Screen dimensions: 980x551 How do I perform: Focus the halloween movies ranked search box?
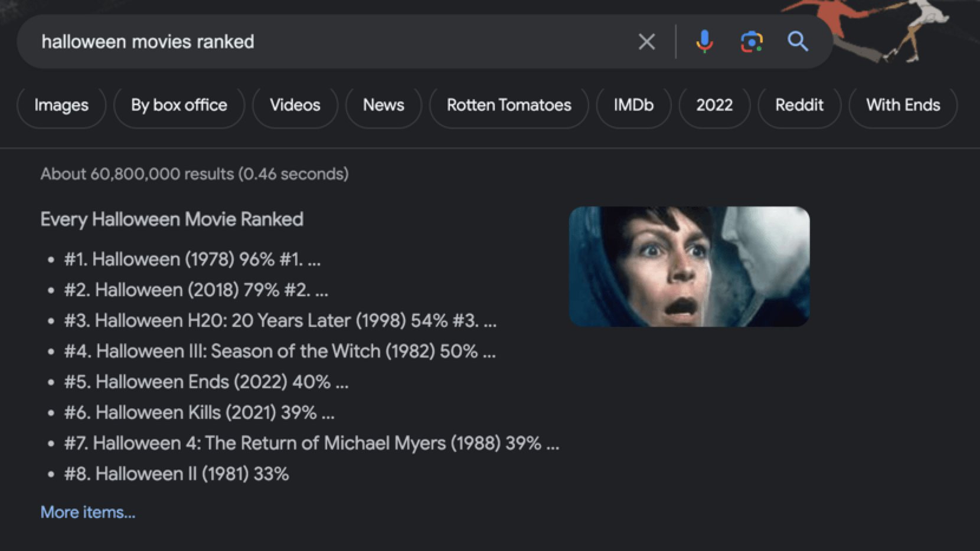click(x=331, y=41)
